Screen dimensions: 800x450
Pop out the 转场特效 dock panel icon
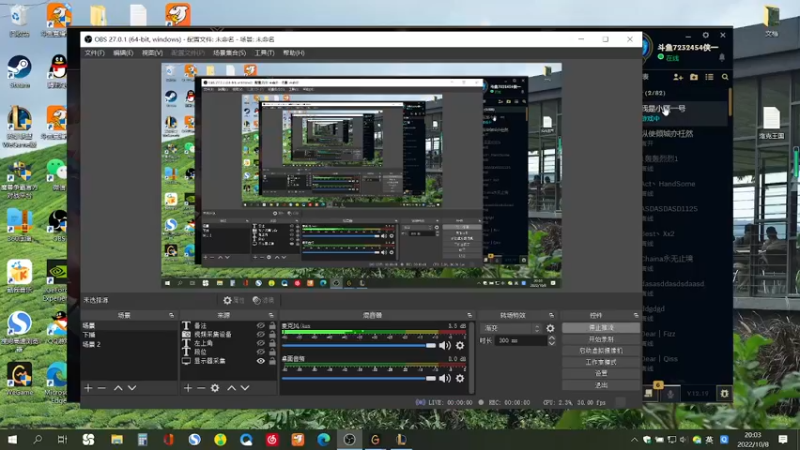(551, 315)
